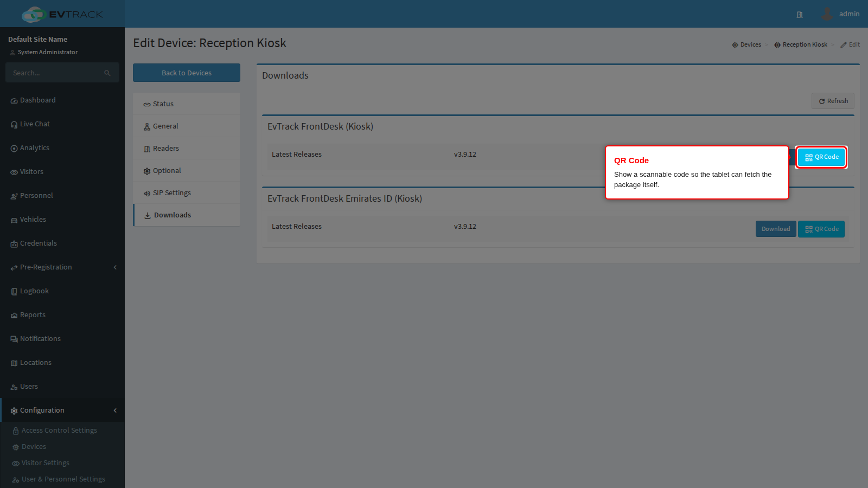Switch to the SIP Settings tab
Viewport: 868px width, 488px height.
click(187, 193)
